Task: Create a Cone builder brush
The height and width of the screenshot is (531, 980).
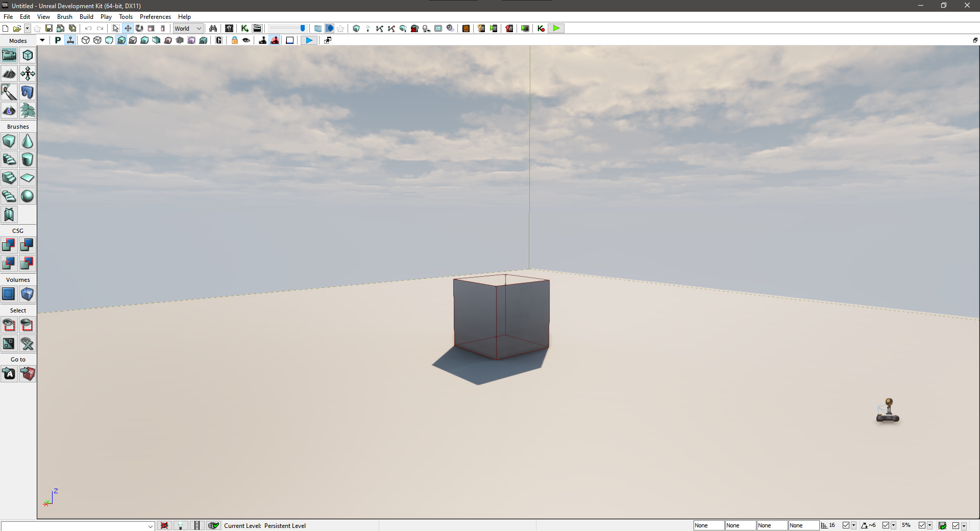Action: click(28, 141)
